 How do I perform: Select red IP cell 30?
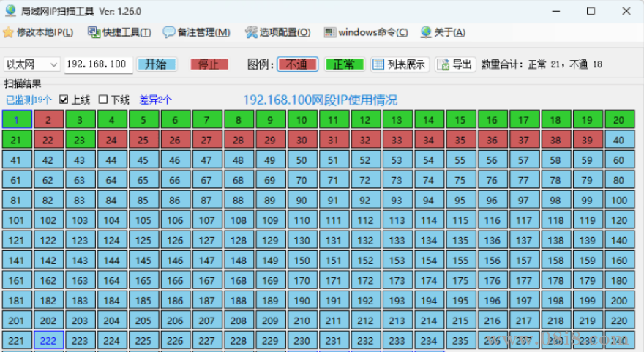[x=302, y=140]
